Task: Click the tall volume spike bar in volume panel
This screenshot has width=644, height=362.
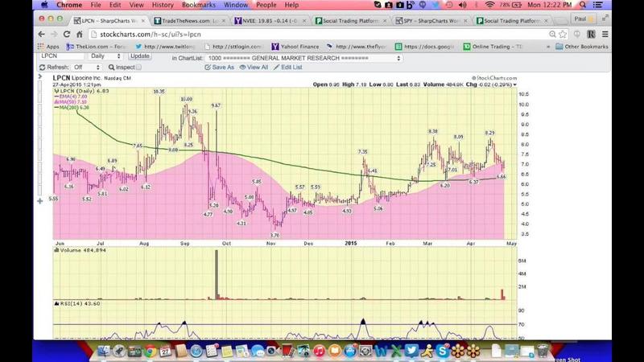Action: click(217, 274)
